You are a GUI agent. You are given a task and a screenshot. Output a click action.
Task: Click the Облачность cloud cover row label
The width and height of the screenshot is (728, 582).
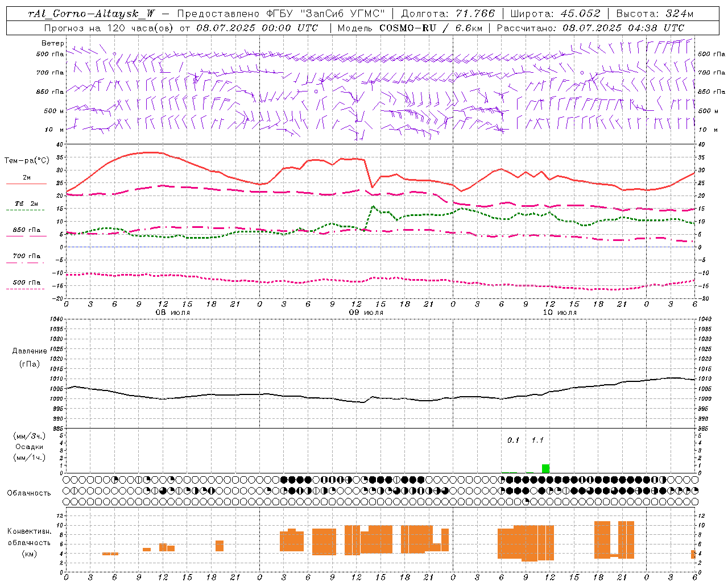(29, 493)
